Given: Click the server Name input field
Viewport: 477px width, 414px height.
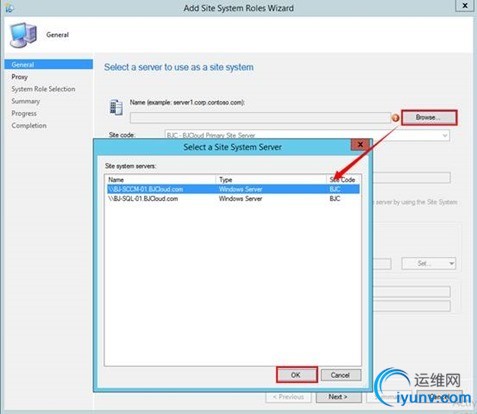Looking at the screenshot, I should (x=260, y=118).
